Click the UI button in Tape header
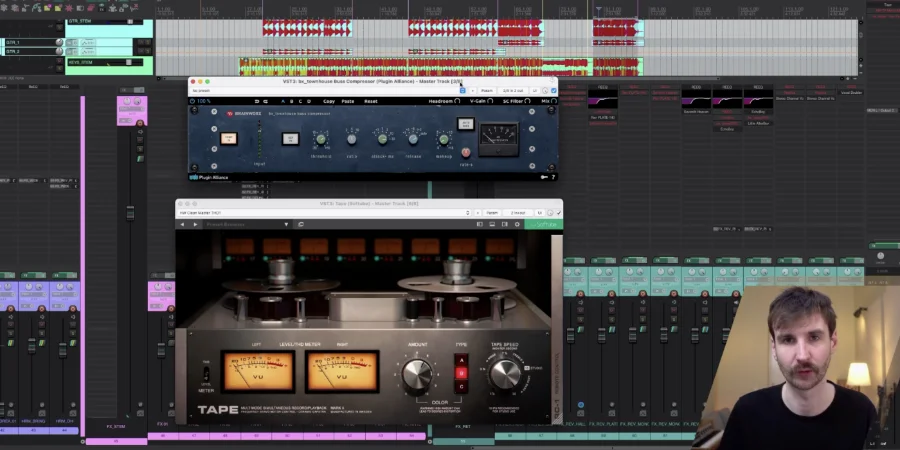Screen dimensions: 900x450 pos(539,213)
